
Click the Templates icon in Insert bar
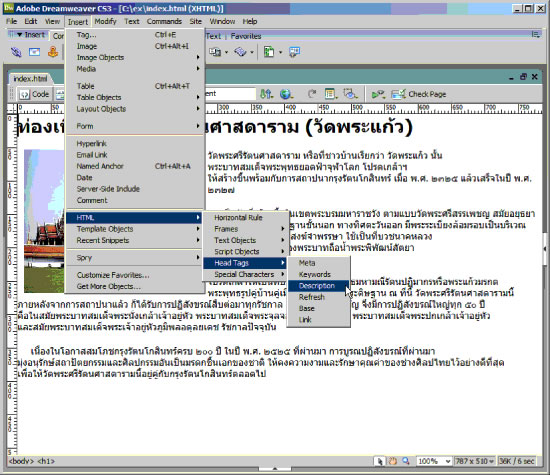pos(269,52)
